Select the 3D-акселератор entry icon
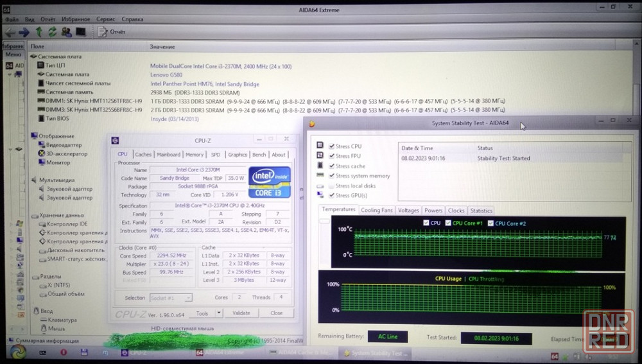Viewport: 642px width, 364px height. point(41,153)
